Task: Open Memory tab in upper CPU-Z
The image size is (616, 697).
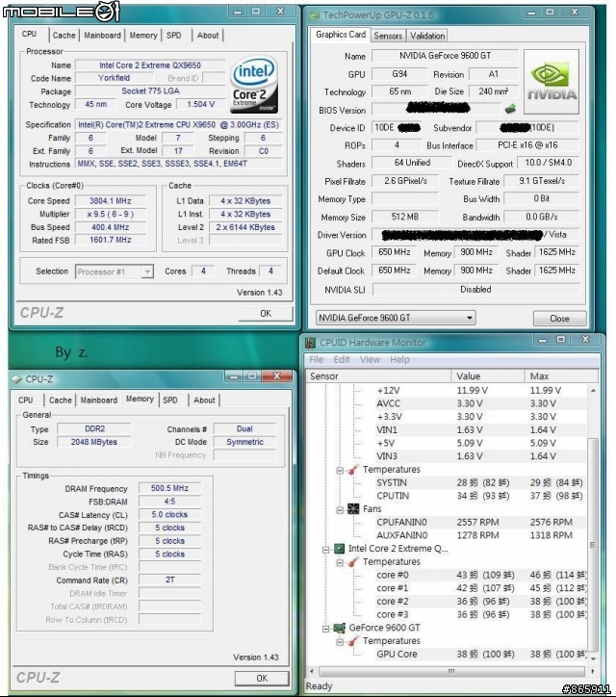Action: 143,35
